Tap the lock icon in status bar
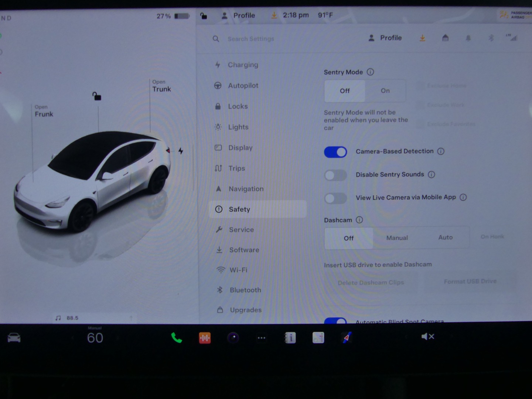532x399 pixels. click(x=204, y=16)
